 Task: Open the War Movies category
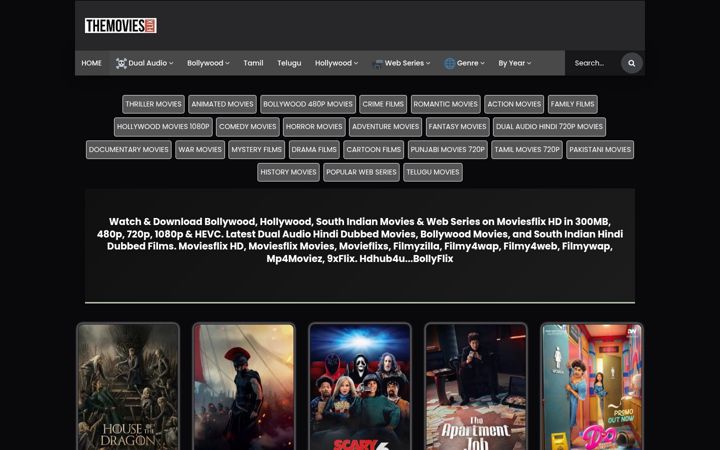[x=200, y=150]
